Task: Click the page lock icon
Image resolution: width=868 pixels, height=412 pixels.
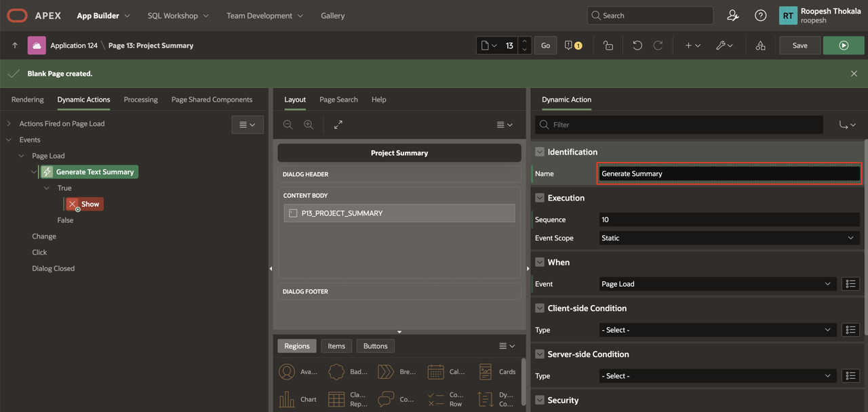Action: click(x=608, y=45)
